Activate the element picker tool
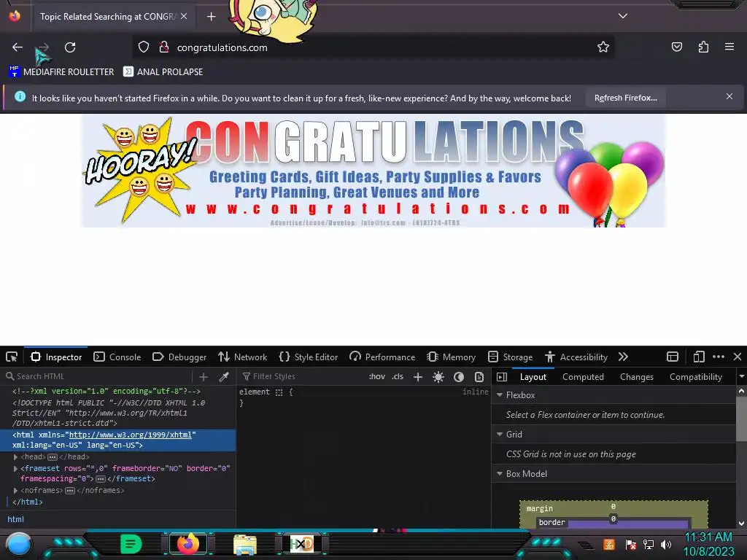 pyautogui.click(x=12, y=357)
